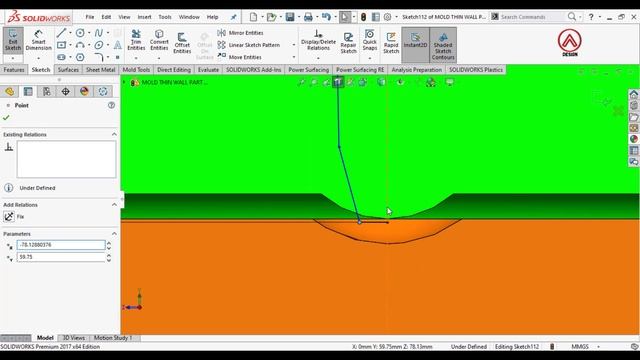Expand the Trim Entities dropdown arrow

pyautogui.click(x=136, y=58)
